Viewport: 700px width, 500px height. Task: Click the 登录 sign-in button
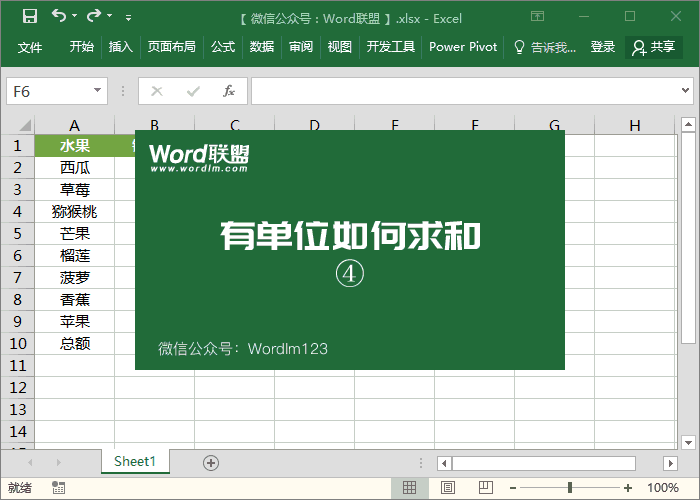pos(603,47)
